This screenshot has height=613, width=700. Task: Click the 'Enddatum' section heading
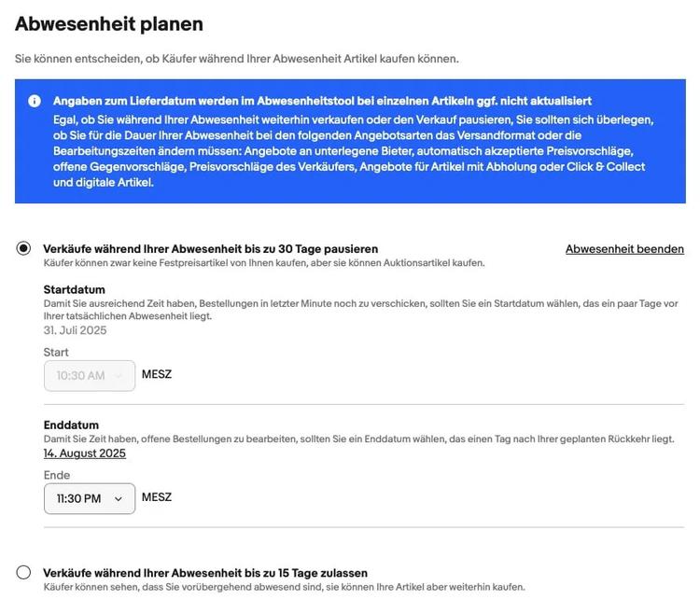point(71,425)
